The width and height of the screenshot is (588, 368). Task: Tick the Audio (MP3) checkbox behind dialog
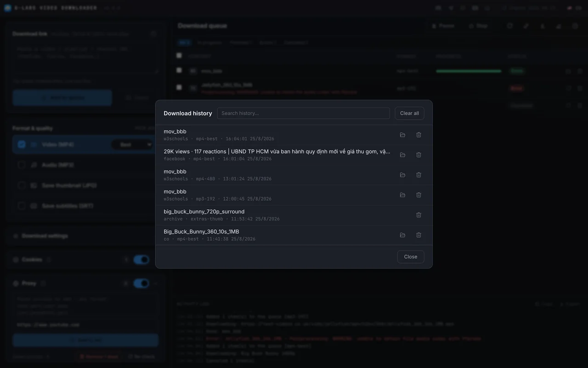click(x=22, y=165)
